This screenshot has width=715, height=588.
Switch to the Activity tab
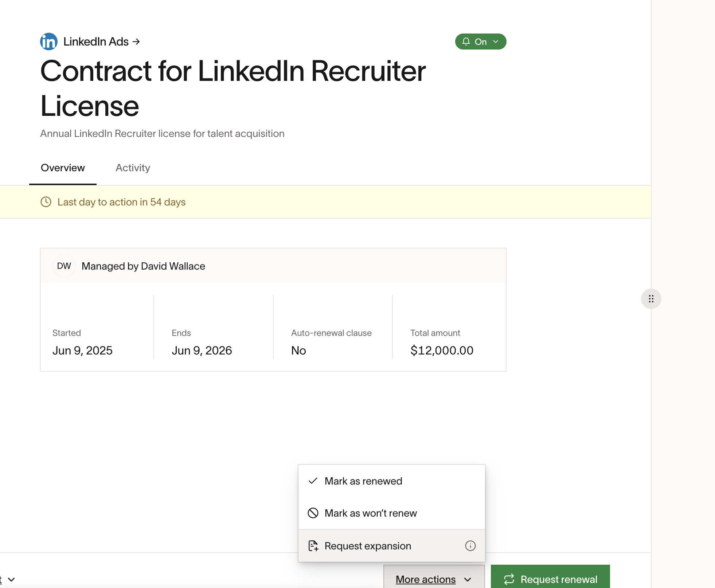pos(133,168)
